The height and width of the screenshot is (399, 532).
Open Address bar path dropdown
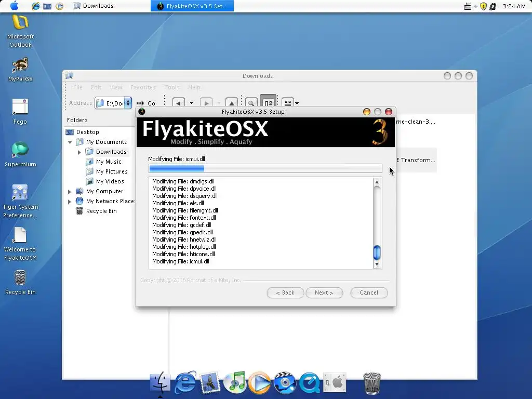point(128,103)
